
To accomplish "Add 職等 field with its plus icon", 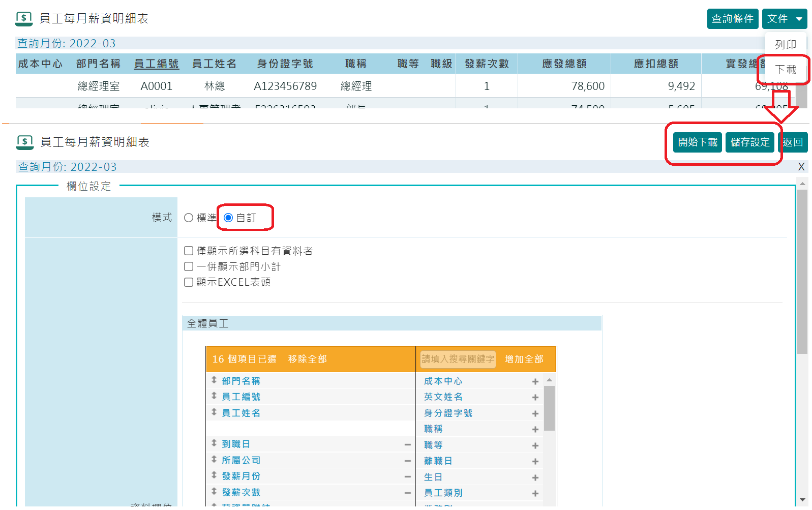I will click(535, 445).
